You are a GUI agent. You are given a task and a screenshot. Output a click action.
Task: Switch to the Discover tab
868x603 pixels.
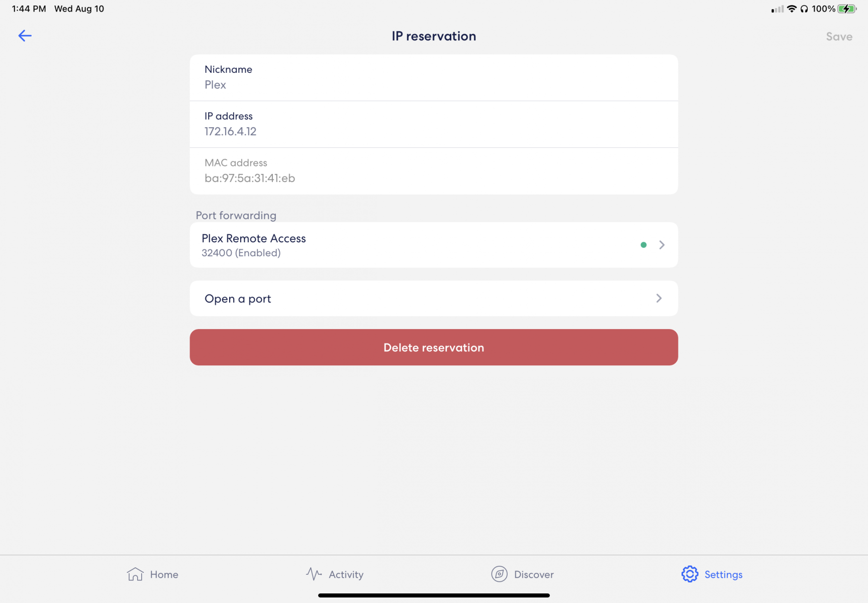pyautogui.click(x=533, y=574)
